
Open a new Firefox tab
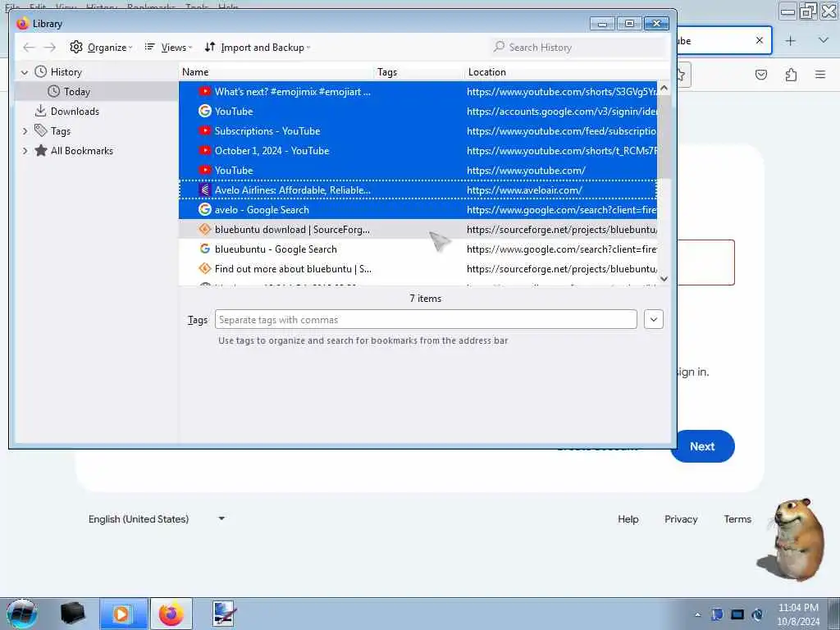tap(791, 41)
